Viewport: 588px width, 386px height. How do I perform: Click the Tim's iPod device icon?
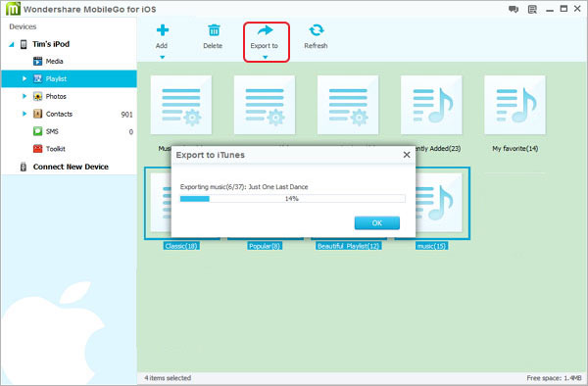point(24,44)
